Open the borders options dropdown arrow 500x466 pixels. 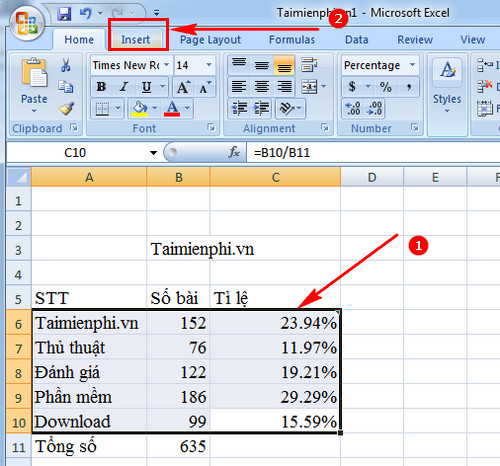pos(118,108)
